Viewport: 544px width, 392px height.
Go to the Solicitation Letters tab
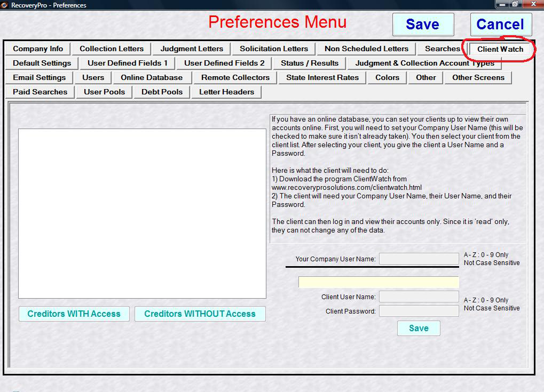pos(274,49)
